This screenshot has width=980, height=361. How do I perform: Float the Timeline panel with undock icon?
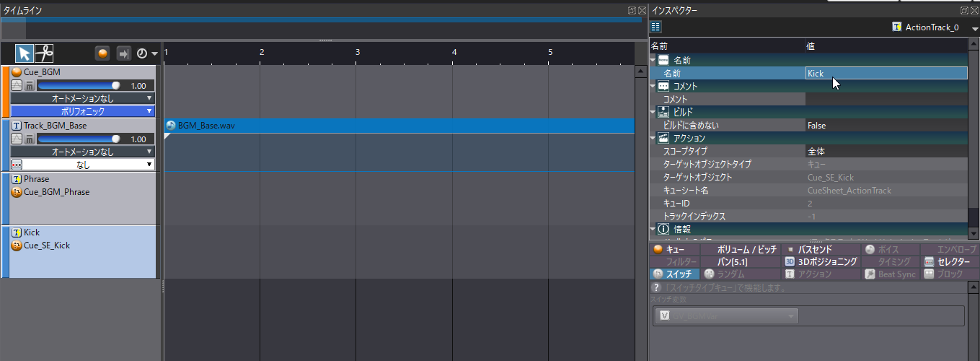click(x=632, y=10)
